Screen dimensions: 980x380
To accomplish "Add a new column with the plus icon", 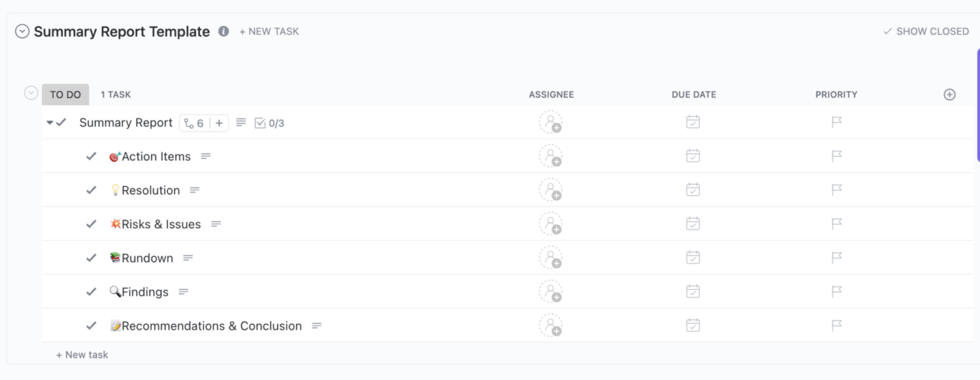I will click(x=949, y=94).
